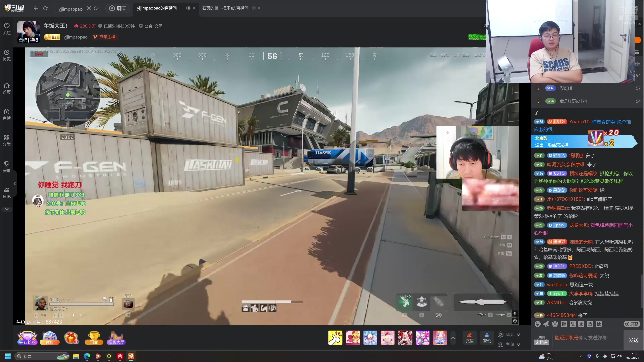Click streamer name yjjimpaopao link
Viewport: 644px width, 362px height.
pyautogui.click(x=75, y=37)
